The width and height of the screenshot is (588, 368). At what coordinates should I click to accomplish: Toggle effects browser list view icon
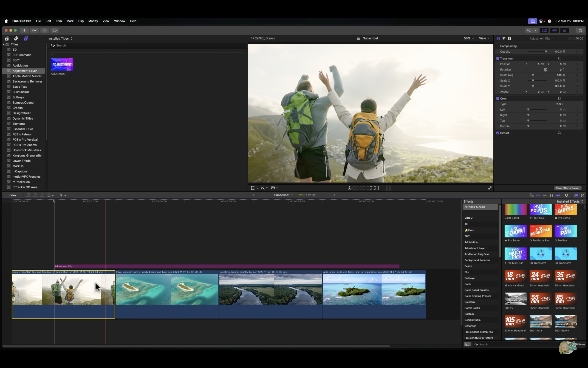[x=467, y=344]
